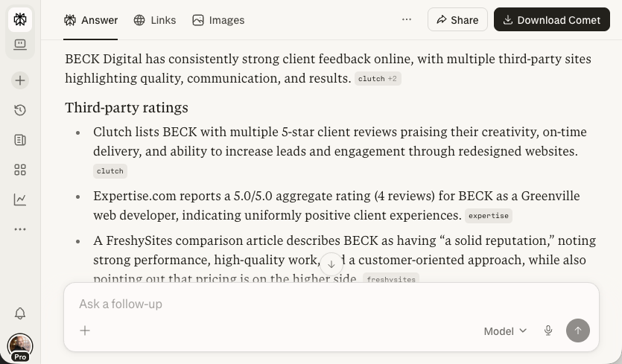The image size is (622, 364).
Task: Open the Model selector dropdown
Action: (505, 331)
